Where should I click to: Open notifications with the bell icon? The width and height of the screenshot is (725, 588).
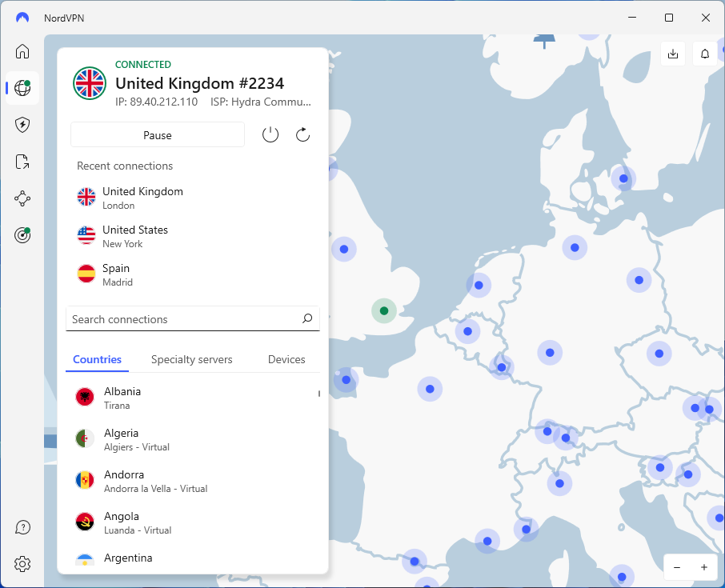pyautogui.click(x=705, y=54)
